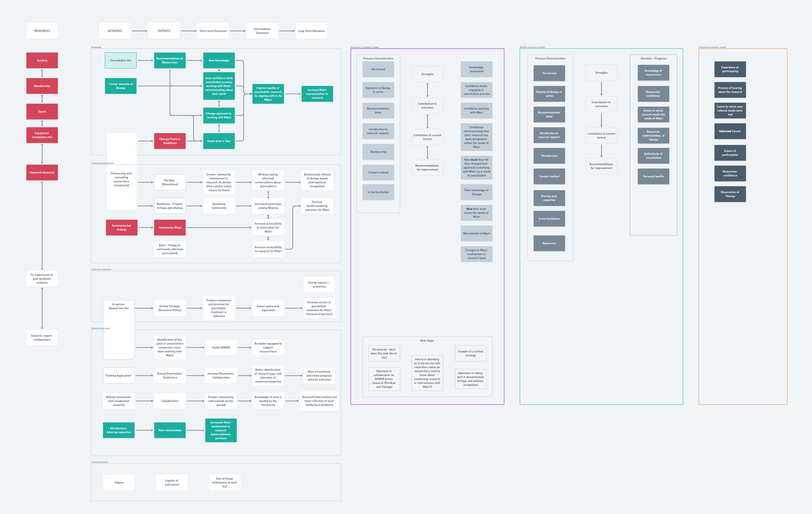This screenshot has height=514, width=812.
Task: Click the Short term Outcomes header
Action: click(x=213, y=31)
